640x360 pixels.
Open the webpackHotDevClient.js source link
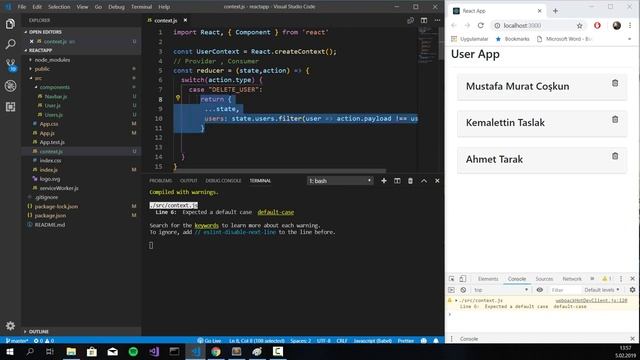pyautogui.click(x=591, y=300)
